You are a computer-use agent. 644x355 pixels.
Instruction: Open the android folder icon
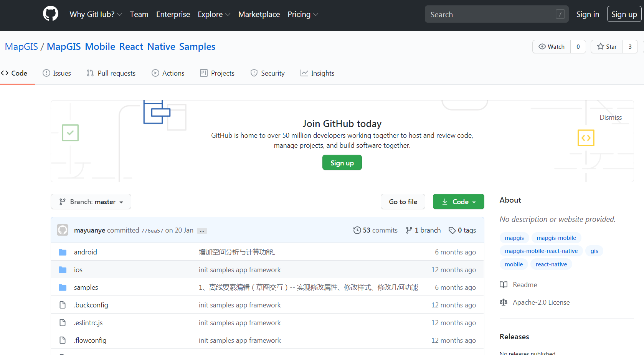click(x=63, y=252)
